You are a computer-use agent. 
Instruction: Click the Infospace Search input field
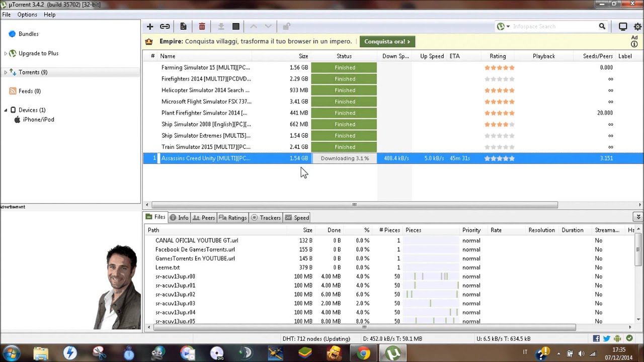pos(553,27)
